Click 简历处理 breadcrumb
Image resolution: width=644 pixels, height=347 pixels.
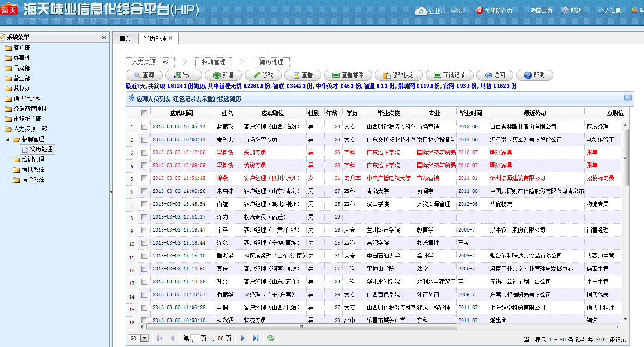click(x=271, y=62)
